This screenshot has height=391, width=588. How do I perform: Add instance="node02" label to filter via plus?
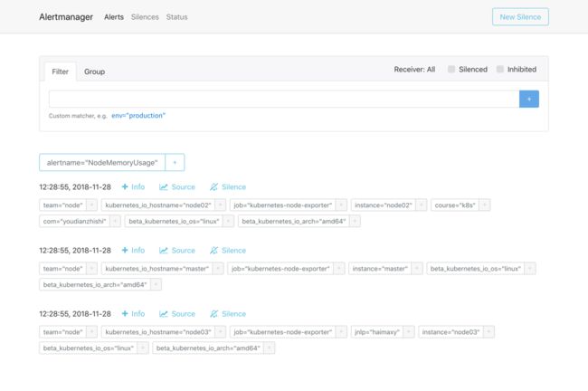(422, 205)
